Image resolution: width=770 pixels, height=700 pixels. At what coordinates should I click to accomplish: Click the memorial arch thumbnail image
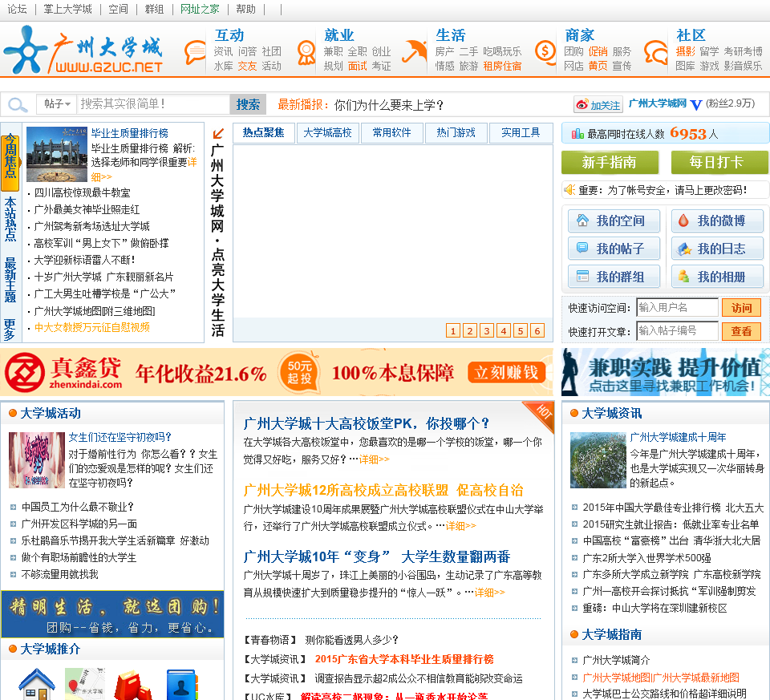[x=57, y=154]
